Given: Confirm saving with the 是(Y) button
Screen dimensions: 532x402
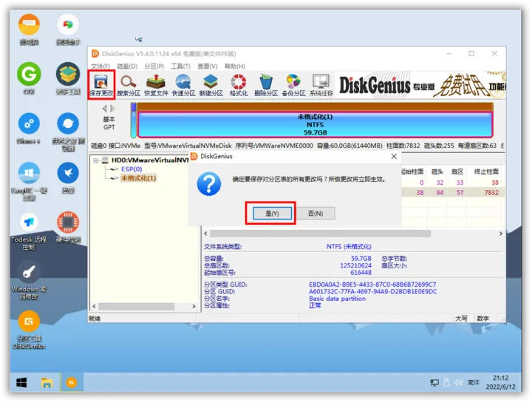Looking at the screenshot, I should coord(272,214).
